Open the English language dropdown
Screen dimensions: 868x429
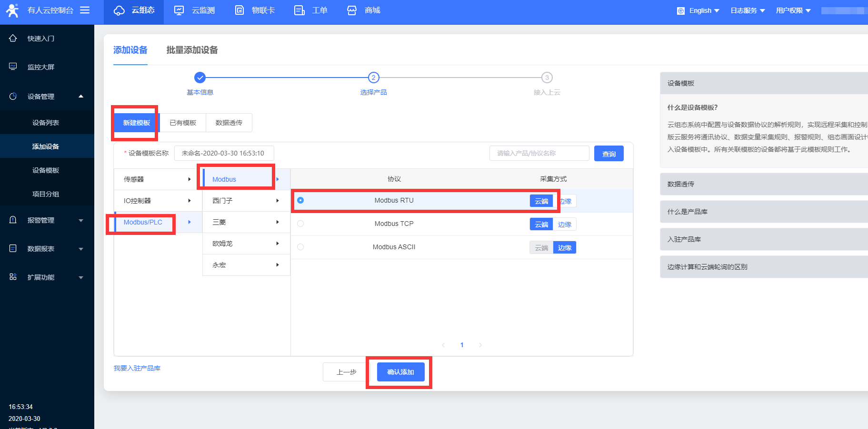pos(699,10)
